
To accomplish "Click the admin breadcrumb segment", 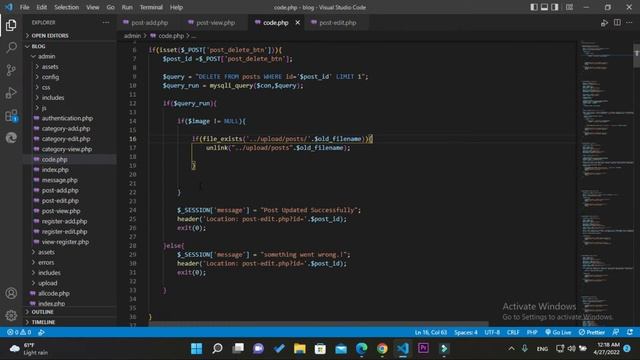I will point(132,36).
